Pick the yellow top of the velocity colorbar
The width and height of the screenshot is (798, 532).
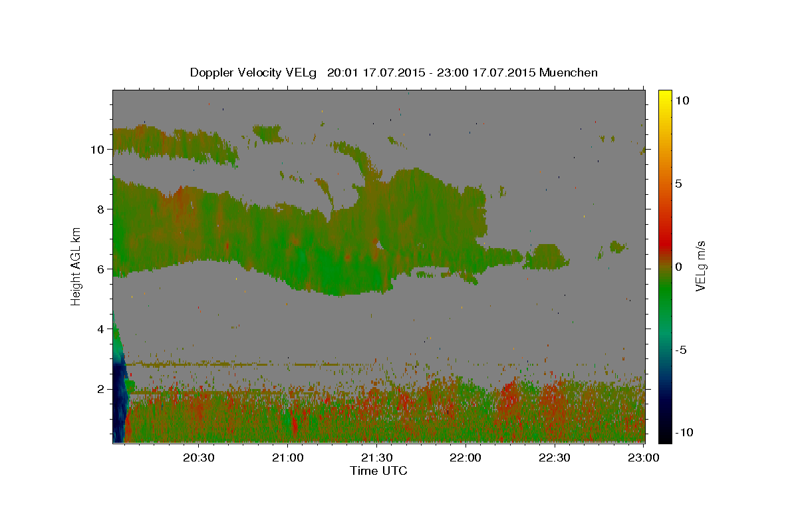(665, 96)
